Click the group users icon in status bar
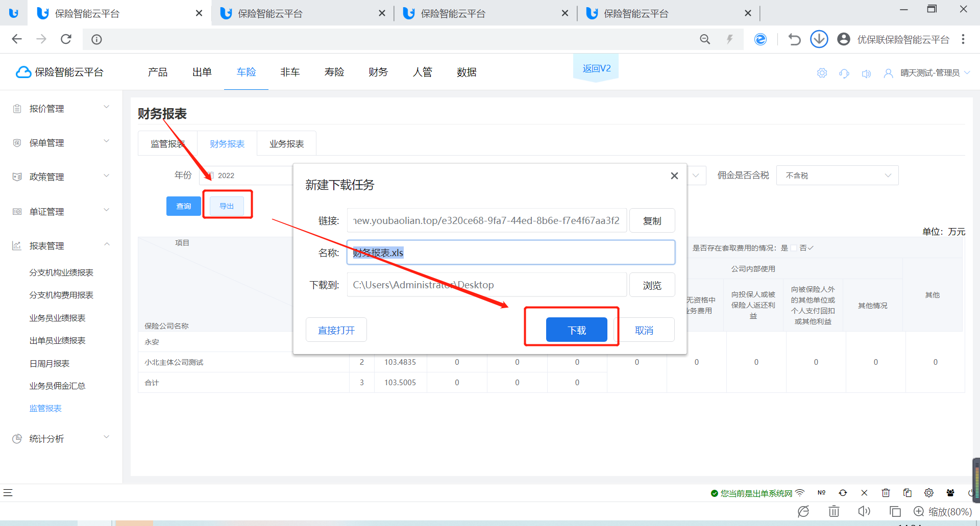 pyautogui.click(x=950, y=493)
